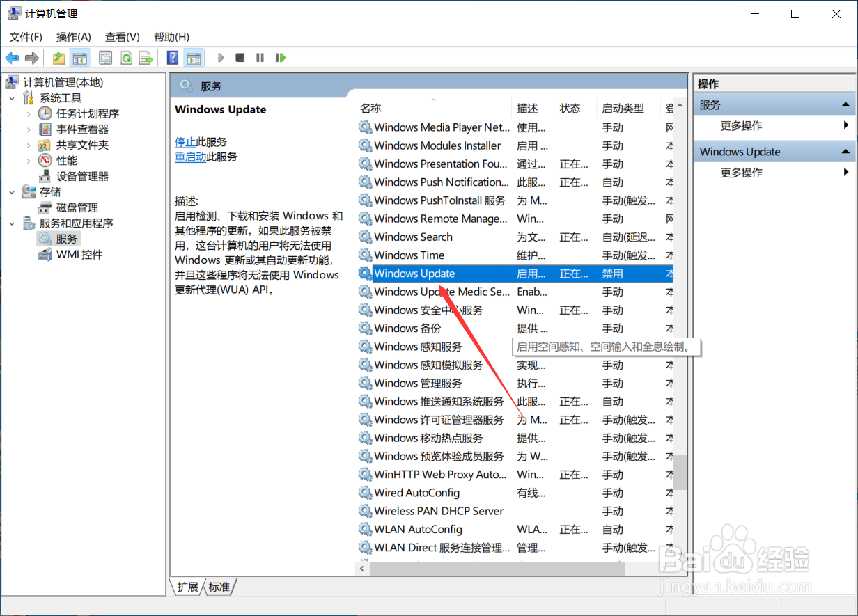Expand the 任务计划程序 tree node

coord(29,113)
